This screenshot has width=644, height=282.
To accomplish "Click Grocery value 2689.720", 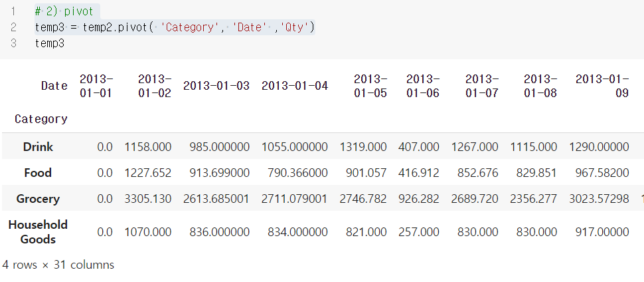I will [475, 199].
